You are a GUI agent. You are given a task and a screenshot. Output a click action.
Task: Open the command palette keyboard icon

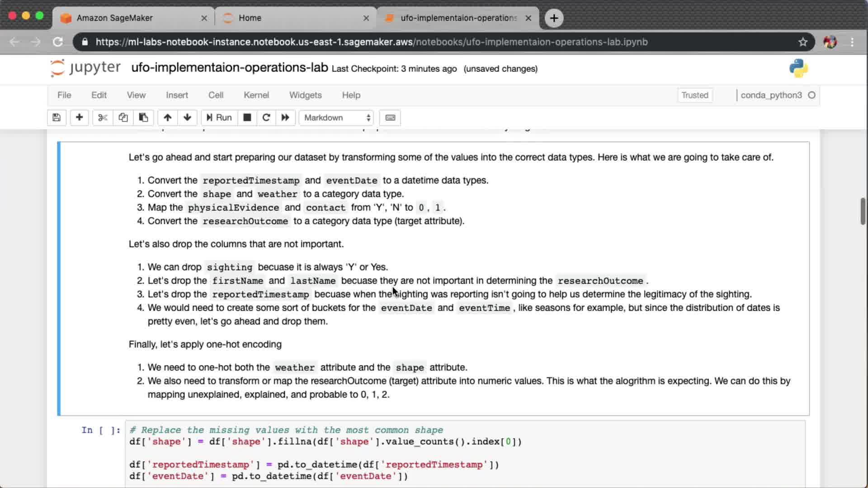click(x=390, y=117)
